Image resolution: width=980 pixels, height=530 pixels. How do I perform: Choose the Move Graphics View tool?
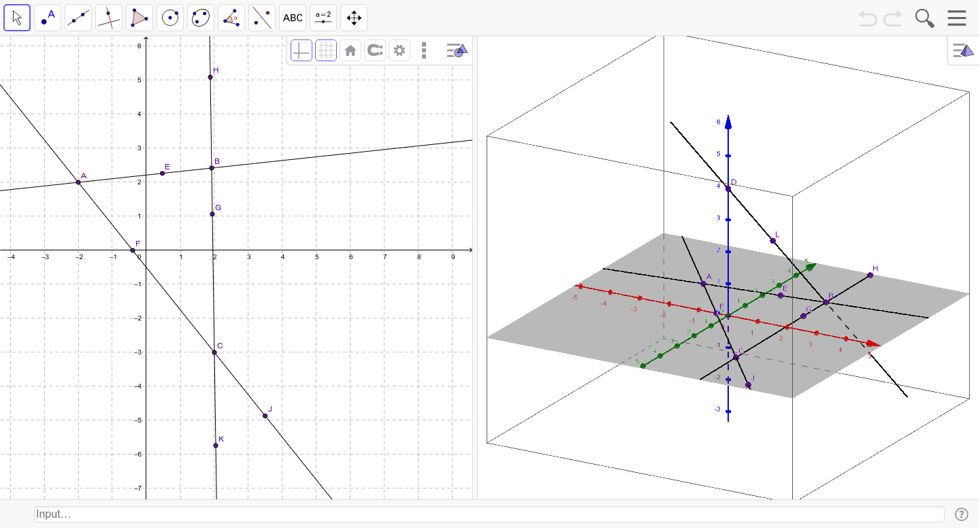(x=354, y=17)
